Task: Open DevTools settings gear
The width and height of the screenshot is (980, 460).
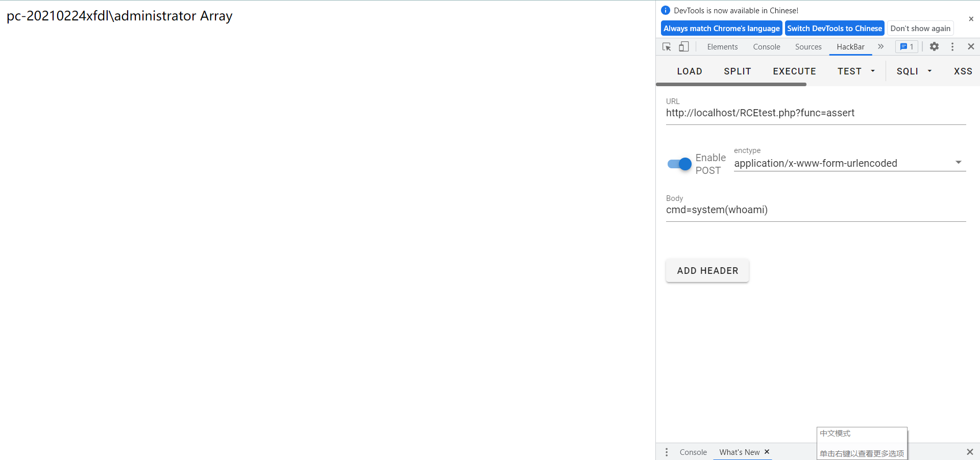Action: (934, 46)
